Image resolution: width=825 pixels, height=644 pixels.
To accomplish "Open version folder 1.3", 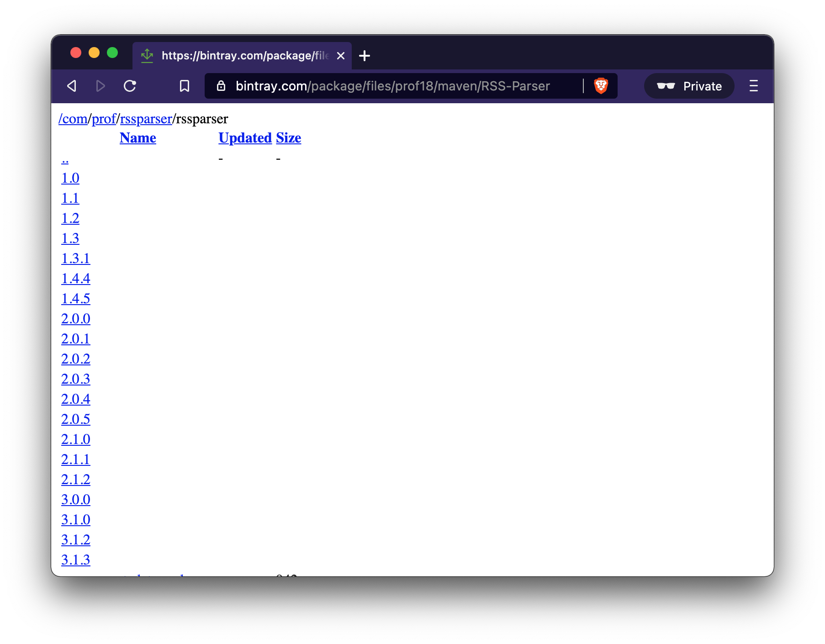I will (x=70, y=238).
